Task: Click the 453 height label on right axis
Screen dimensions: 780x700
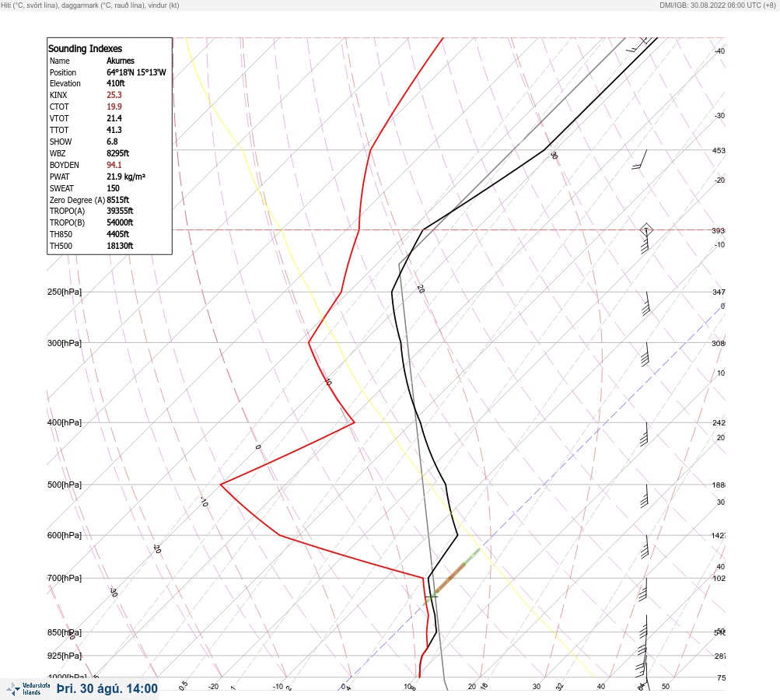Action: pyautogui.click(x=719, y=150)
